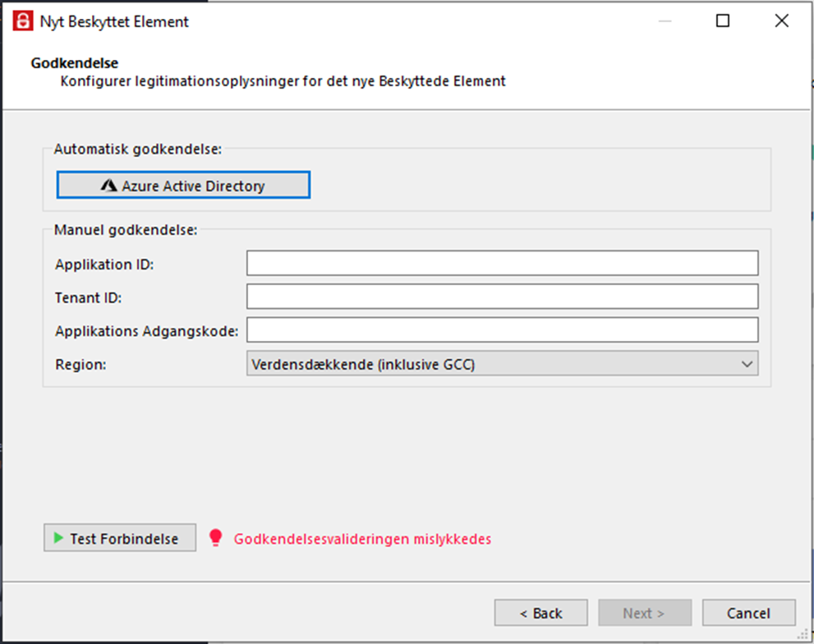Maximize the dialog window
Viewport: 814px width, 644px height.
(723, 21)
